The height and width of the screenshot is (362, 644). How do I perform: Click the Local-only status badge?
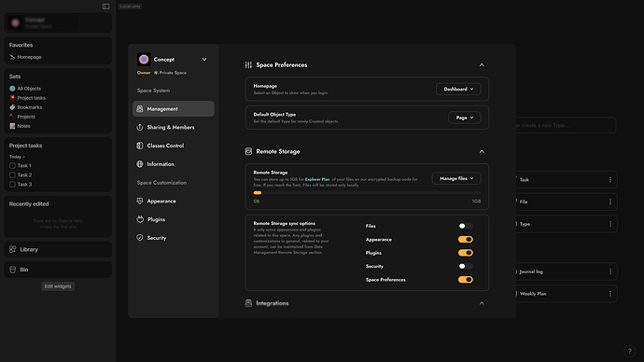[x=130, y=7]
